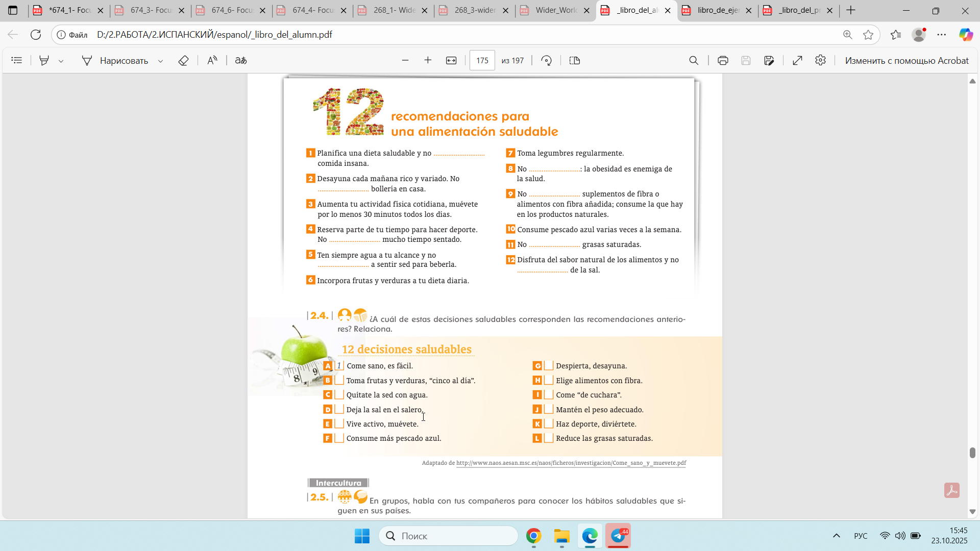This screenshot has height=551, width=980.
Task: Click the print PDF icon
Action: (723, 60)
